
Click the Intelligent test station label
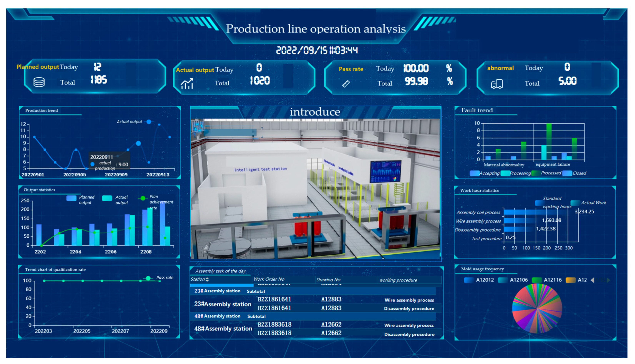(260, 169)
